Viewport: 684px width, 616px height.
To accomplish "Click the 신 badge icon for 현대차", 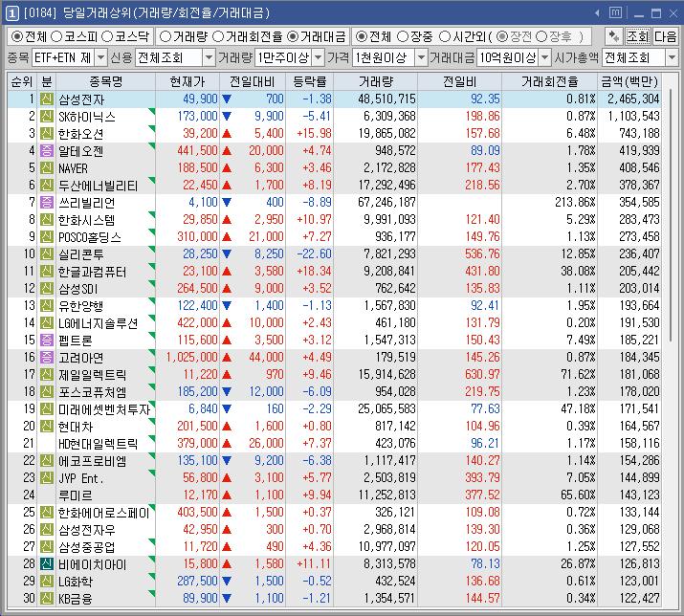I will point(46,427).
